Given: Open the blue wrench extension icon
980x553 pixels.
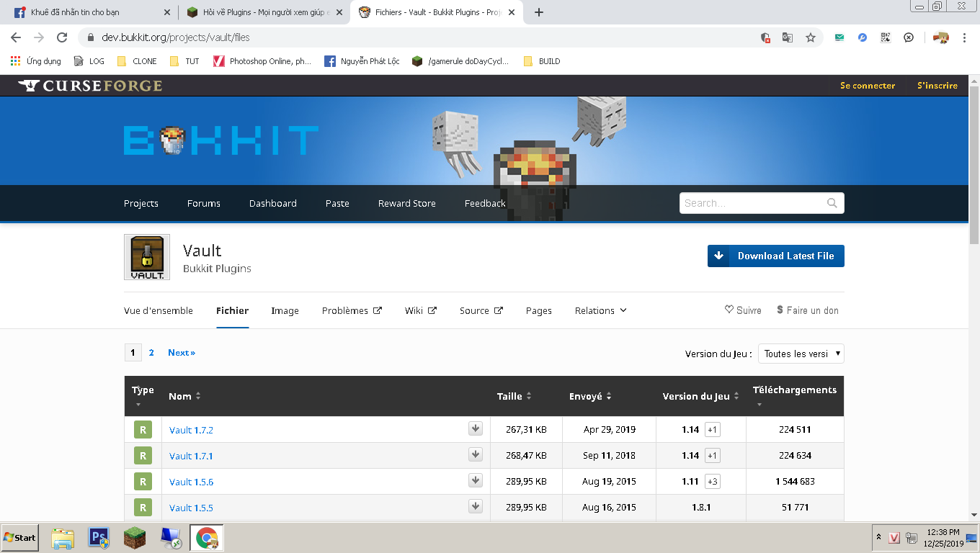Looking at the screenshot, I should pos(863,37).
